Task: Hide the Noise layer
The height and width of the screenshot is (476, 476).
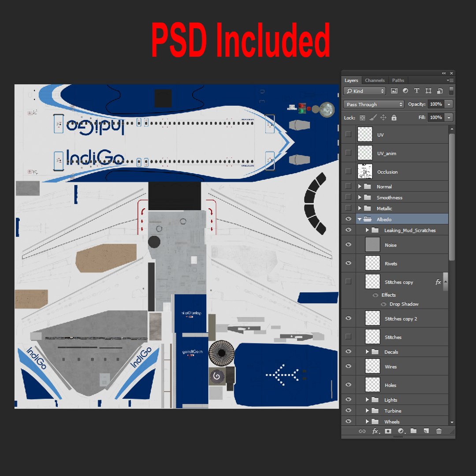Action: click(x=349, y=244)
